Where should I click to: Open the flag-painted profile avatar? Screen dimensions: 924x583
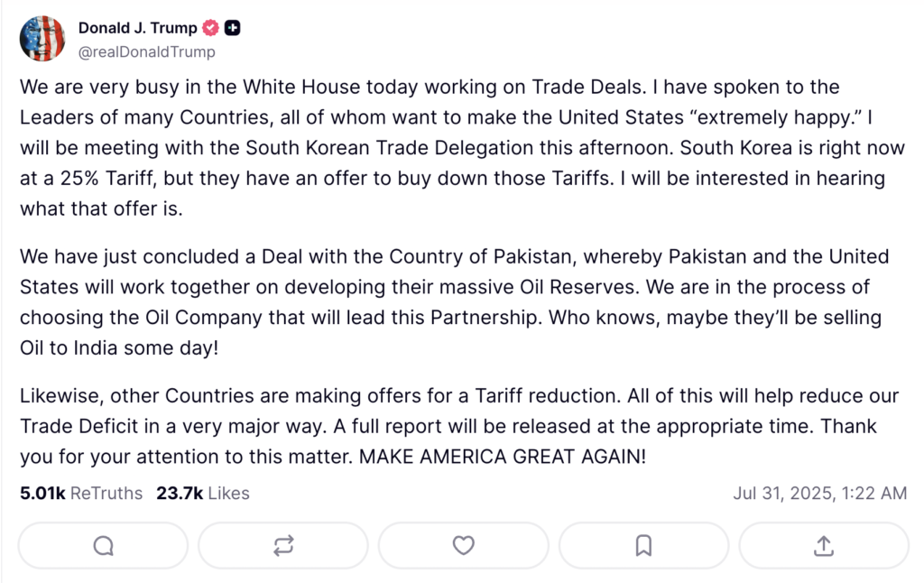(x=42, y=38)
